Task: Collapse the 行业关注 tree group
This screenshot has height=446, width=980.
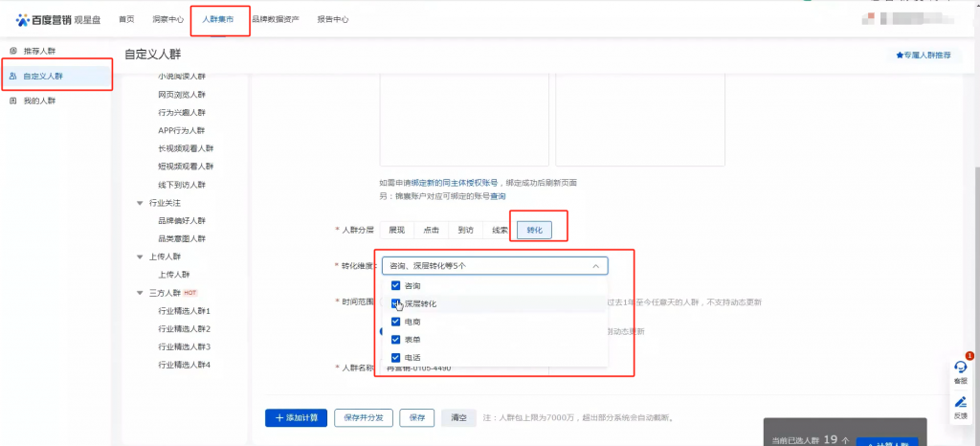Action: 140,203
